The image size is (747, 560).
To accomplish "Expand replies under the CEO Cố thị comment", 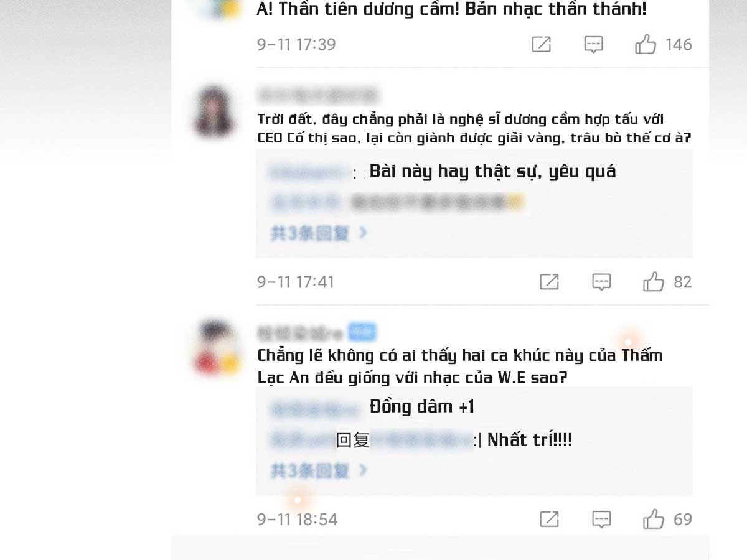I will tap(319, 233).
